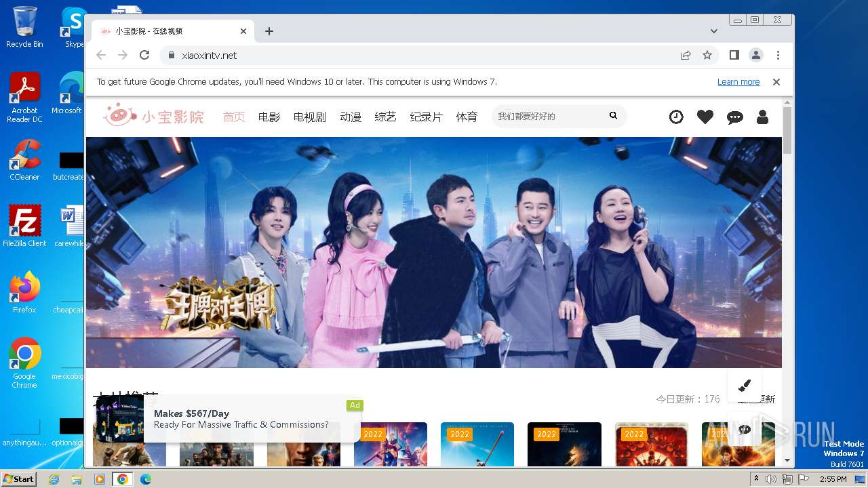
Task: Click the theme brush floating button
Action: click(x=745, y=385)
